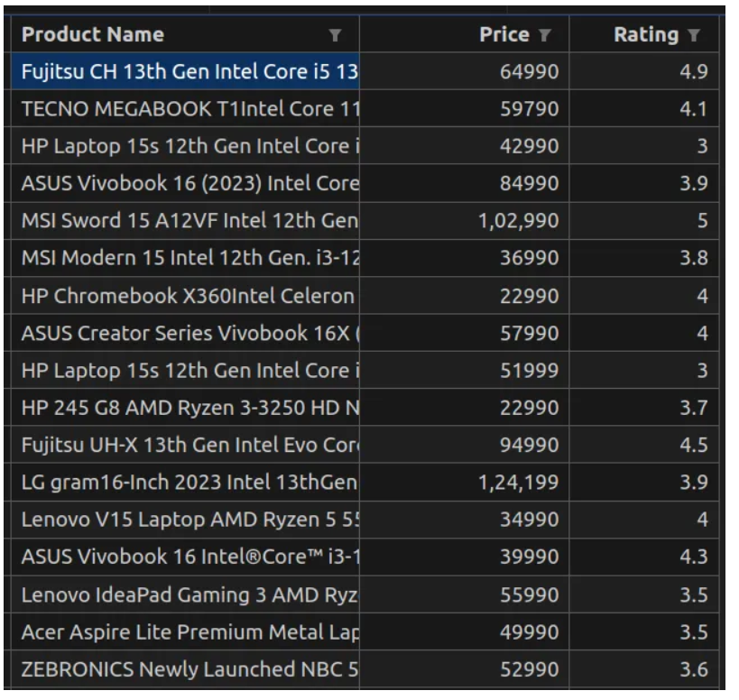The image size is (739, 700).
Task: Sort by Price header label
Action: point(504,34)
